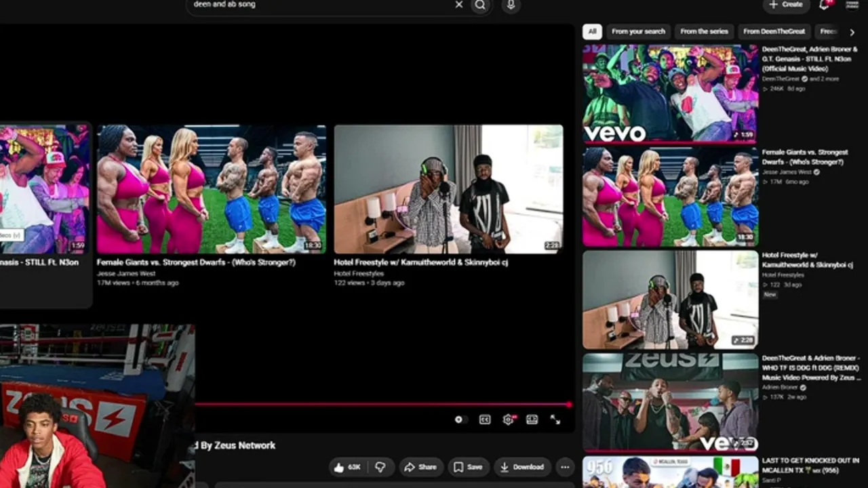Clear the search box with the X icon
Viewport: 868px width, 488px height.
(459, 5)
